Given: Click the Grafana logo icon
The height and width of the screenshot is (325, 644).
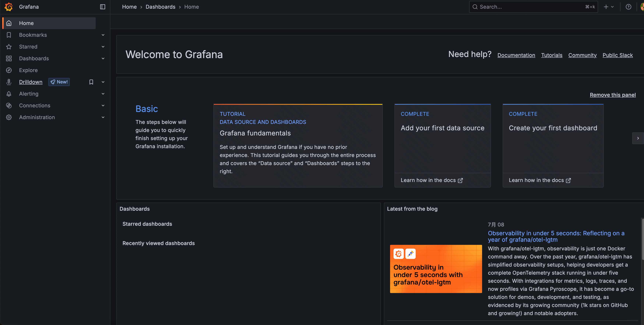Looking at the screenshot, I should (x=9, y=7).
